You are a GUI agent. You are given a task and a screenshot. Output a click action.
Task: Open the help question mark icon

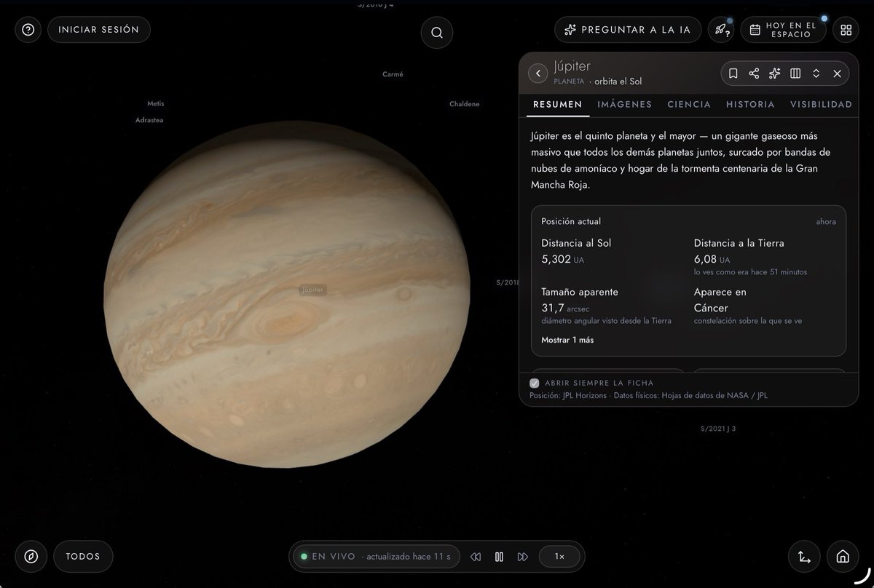click(x=28, y=30)
